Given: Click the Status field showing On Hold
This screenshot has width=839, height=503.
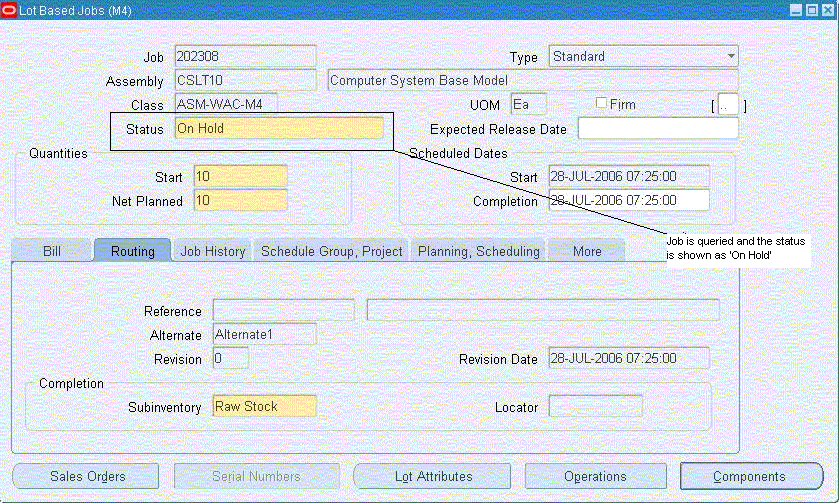Looking at the screenshot, I should tap(279, 128).
